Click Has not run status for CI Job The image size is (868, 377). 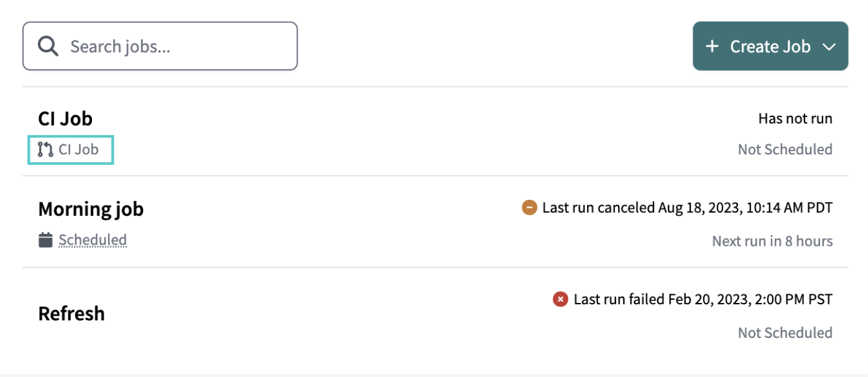(x=795, y=118)
